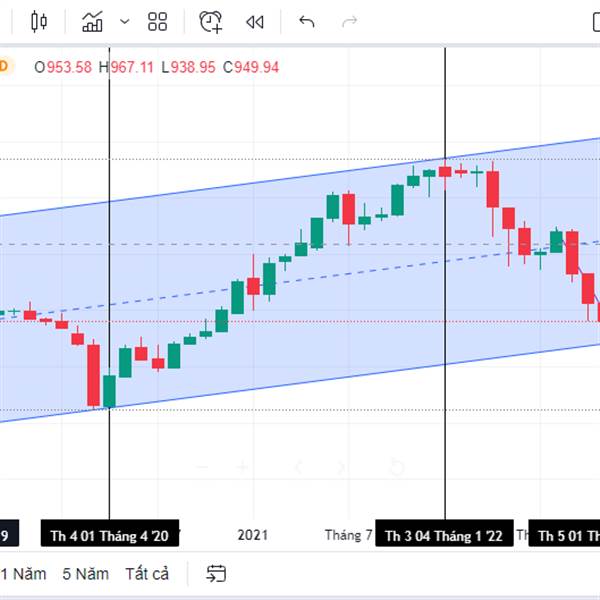Image resolution: width=600 pixels, height=600 pixels.
Task: Open the indicator templates grid icon
Action: click(157, 21)
